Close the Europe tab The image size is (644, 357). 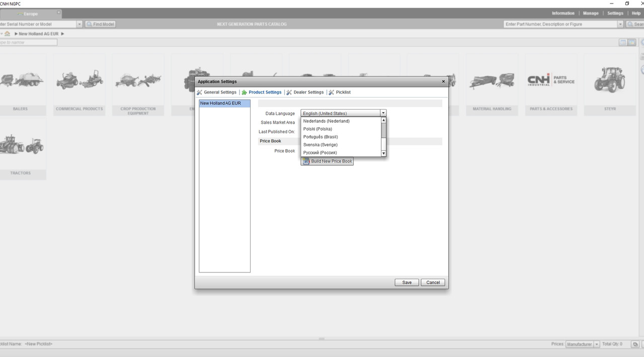[58, 12]
